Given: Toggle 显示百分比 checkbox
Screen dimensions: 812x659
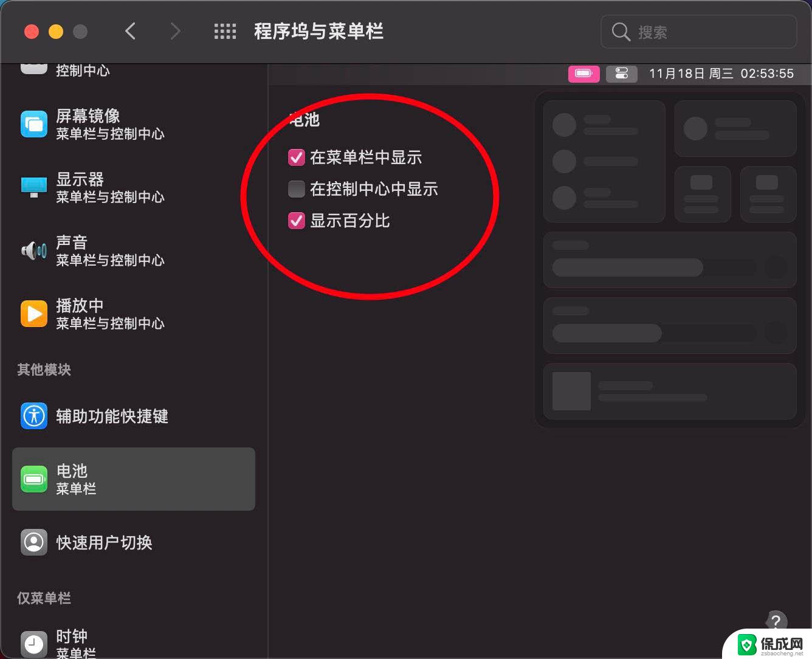Looking at the screenshot, I should [x=296, y=221].
